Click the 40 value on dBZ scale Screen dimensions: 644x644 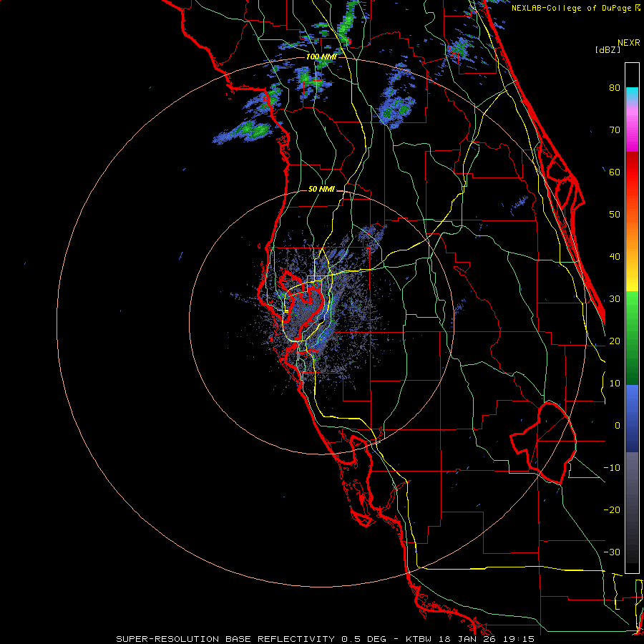(x=615, y=257)
